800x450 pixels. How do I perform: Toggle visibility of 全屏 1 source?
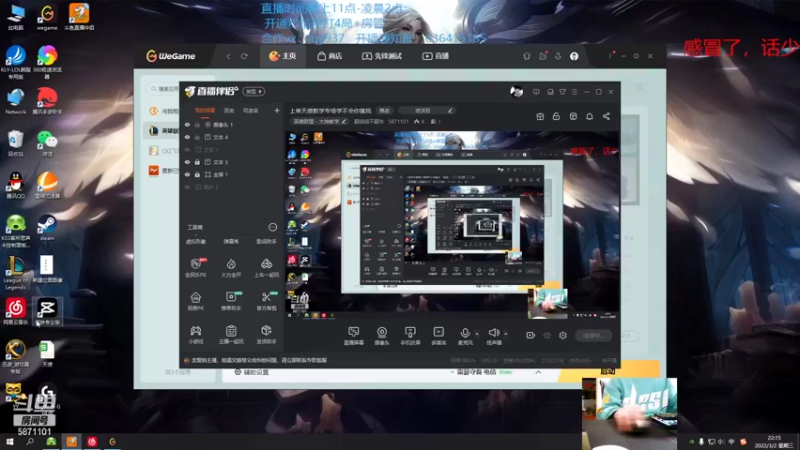pyautogui.click(x=187, y=174)
